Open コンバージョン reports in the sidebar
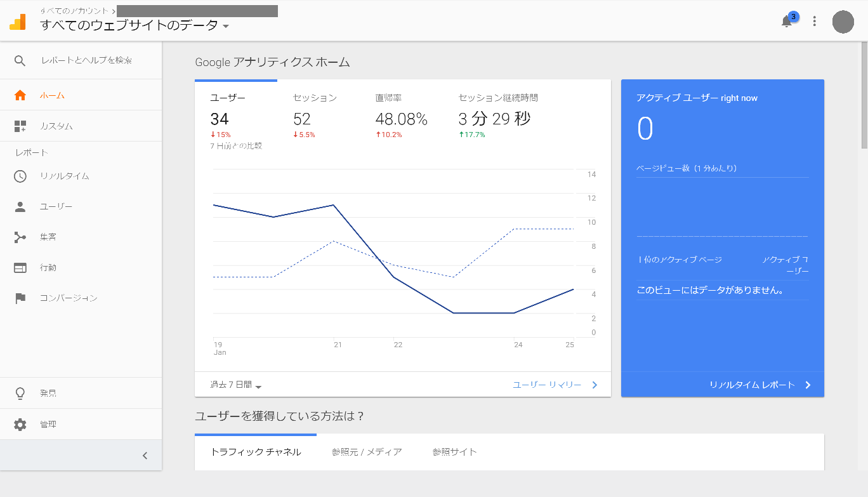 pyautogui.click(x=81, y=298)
